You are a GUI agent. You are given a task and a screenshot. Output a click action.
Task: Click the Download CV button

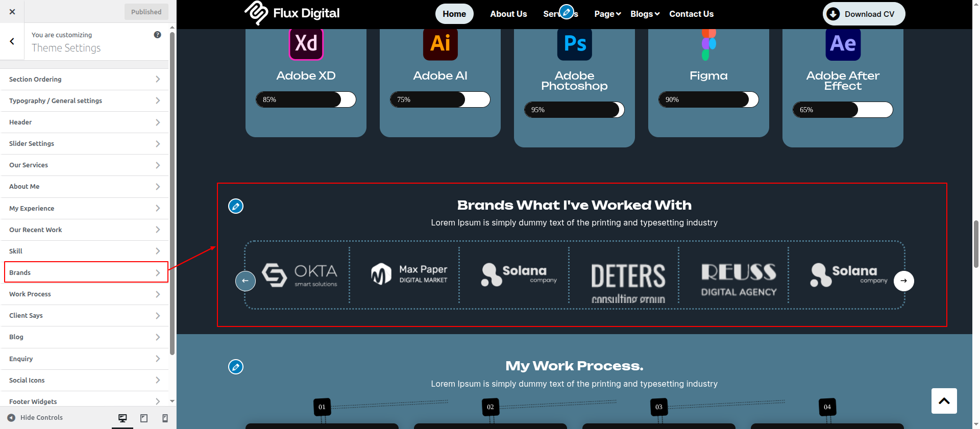[x=864, y=14]
